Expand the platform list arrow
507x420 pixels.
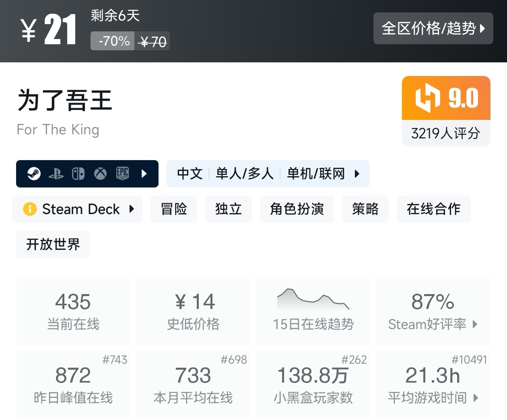click(144, 174)
